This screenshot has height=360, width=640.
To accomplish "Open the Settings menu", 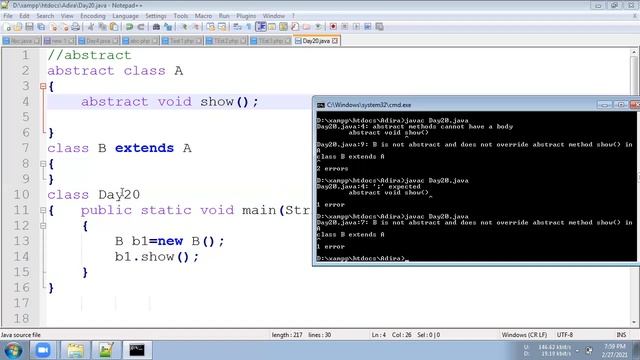I will pos(156,16).
